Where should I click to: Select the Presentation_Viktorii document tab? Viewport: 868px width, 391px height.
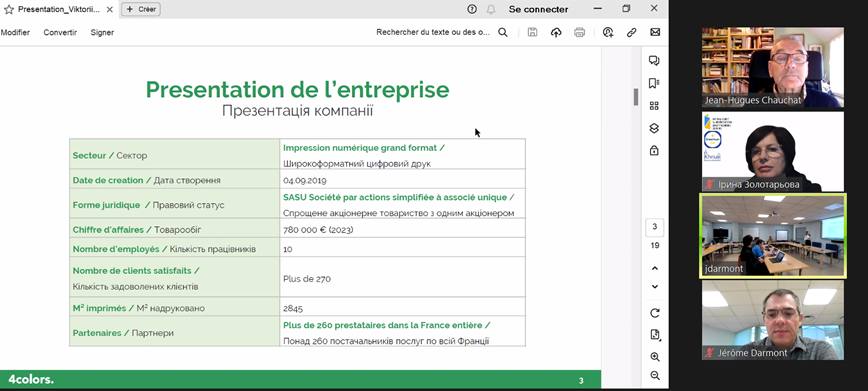tap(60, 9)
